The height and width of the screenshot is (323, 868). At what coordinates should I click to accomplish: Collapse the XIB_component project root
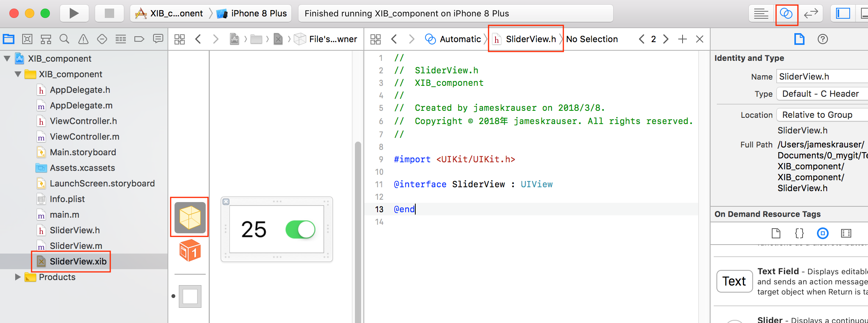[x=7, y=59]
